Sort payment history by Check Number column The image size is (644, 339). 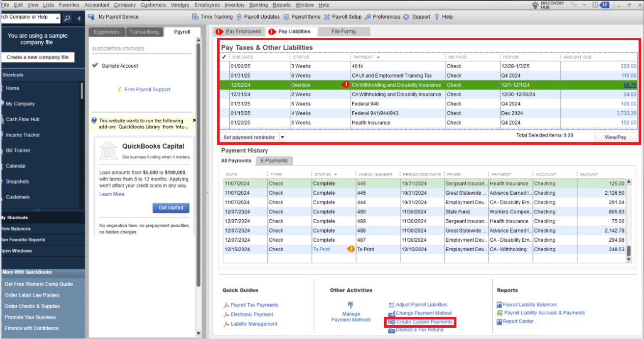pos(376,174)
